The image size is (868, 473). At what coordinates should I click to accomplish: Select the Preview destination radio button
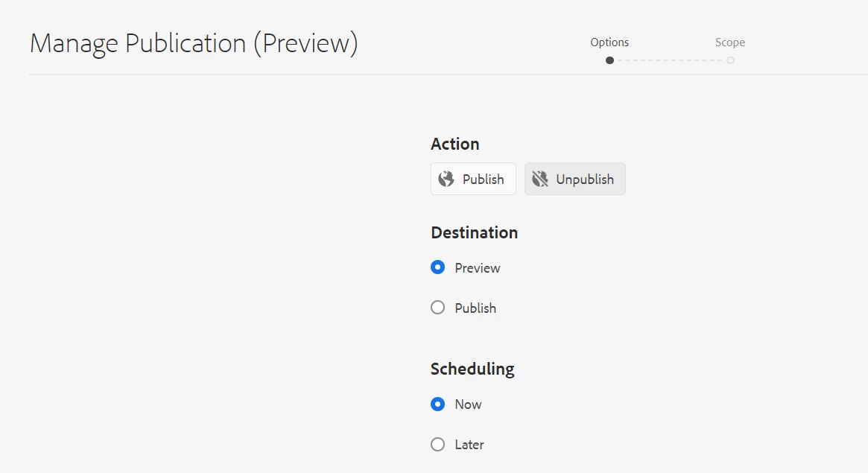[438, 267]
